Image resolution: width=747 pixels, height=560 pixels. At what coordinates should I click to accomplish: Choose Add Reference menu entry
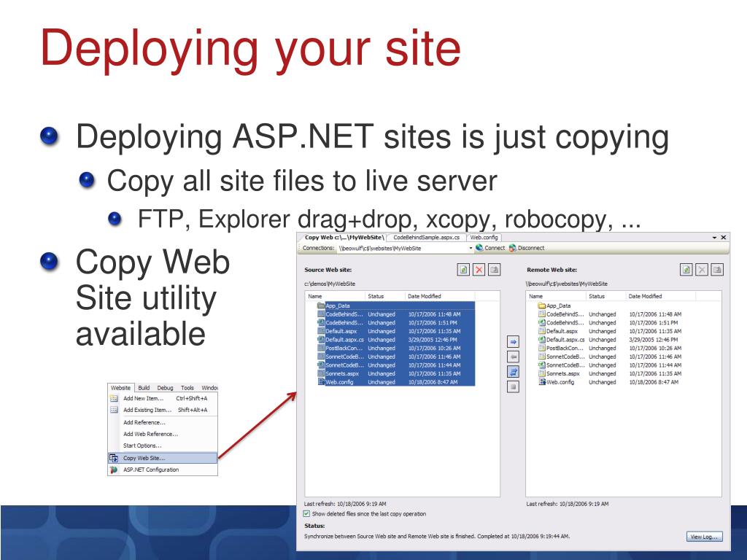tap(163, 422)
